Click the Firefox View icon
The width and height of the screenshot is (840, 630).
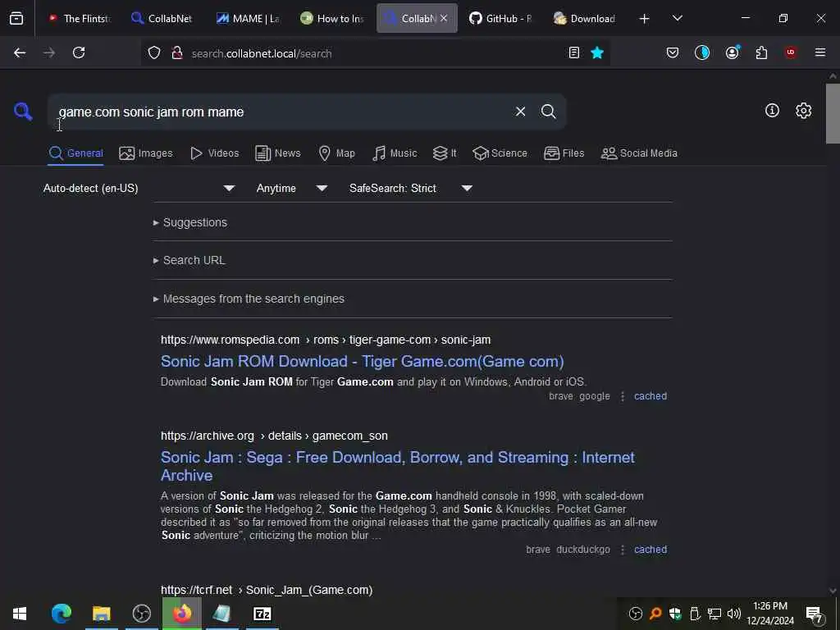(16, 18)
